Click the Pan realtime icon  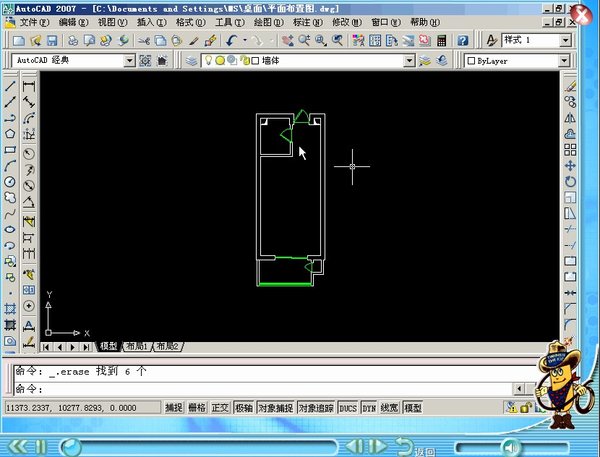click(x=288, y=40)
